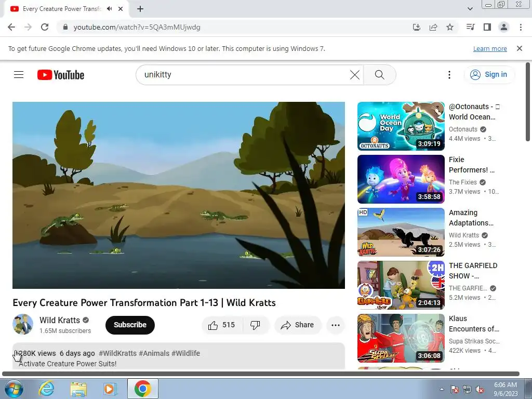Dislike this video
532x399 pixels.
click(x=256, y=325)
